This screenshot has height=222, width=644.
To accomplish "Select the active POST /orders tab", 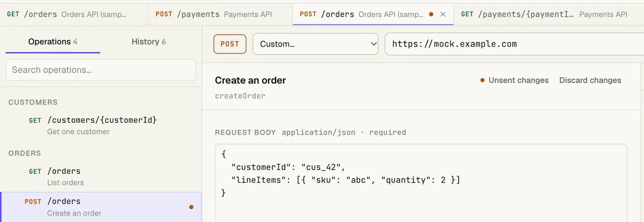I will click(373, 14).
